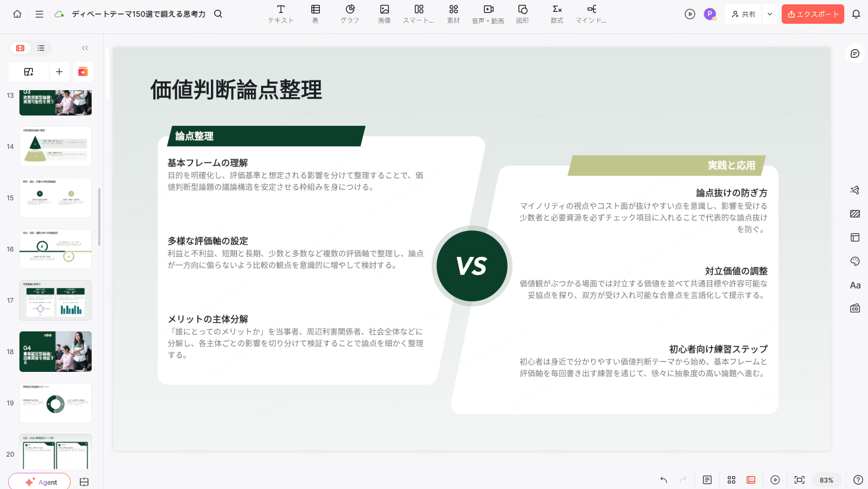Open the layout panel icon
The width and height of the screenshot is (868, 489).
click(855, 237)
